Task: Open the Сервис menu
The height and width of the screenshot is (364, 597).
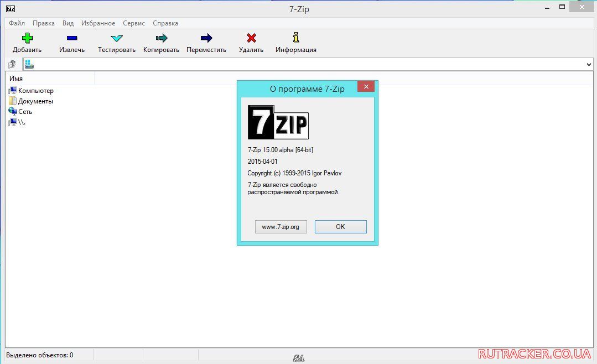Action: tap(134, 23)
